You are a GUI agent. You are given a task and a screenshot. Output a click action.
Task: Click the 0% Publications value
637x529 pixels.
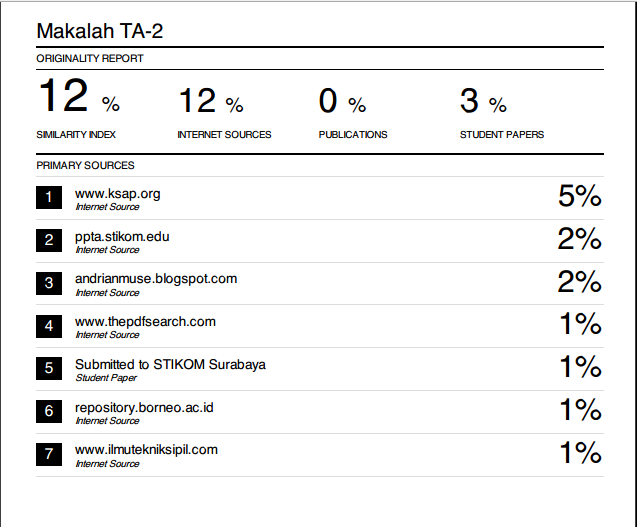pyautogui.click(x=342, y=101)
